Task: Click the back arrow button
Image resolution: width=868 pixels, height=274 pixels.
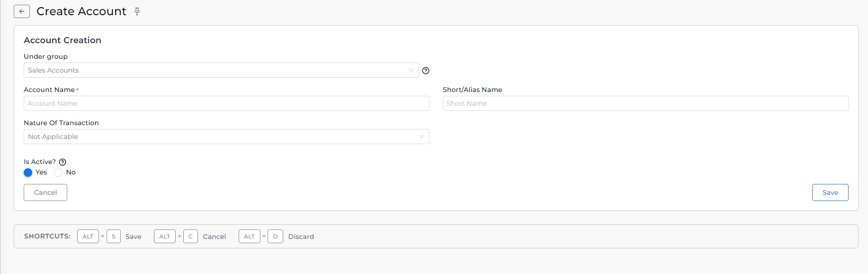Action: pos(22,11)
